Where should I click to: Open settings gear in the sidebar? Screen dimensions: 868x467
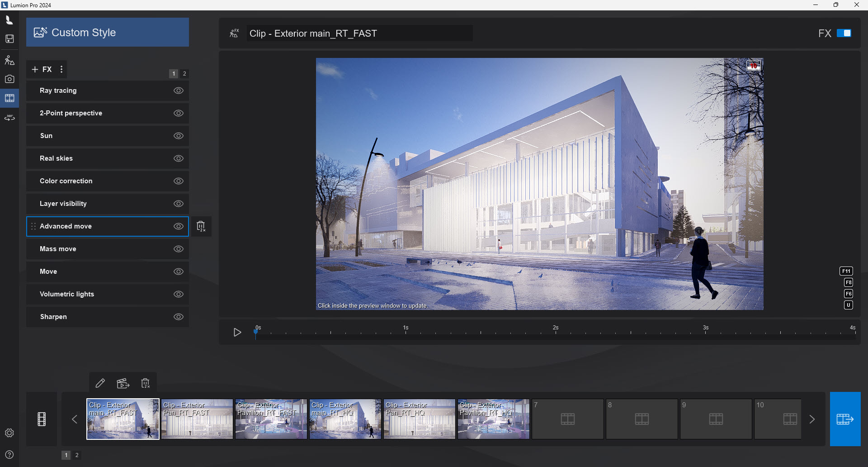coord(9,433)
